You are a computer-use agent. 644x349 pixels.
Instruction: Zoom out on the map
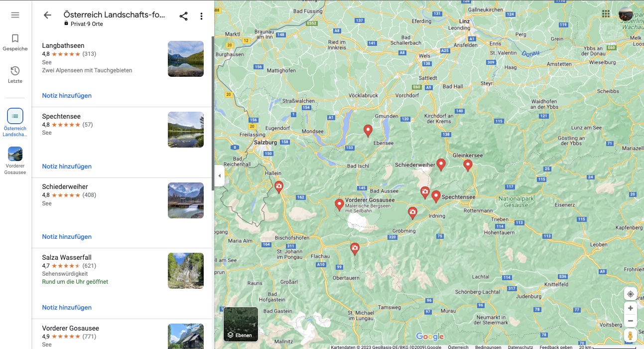(x=631, y=321)
